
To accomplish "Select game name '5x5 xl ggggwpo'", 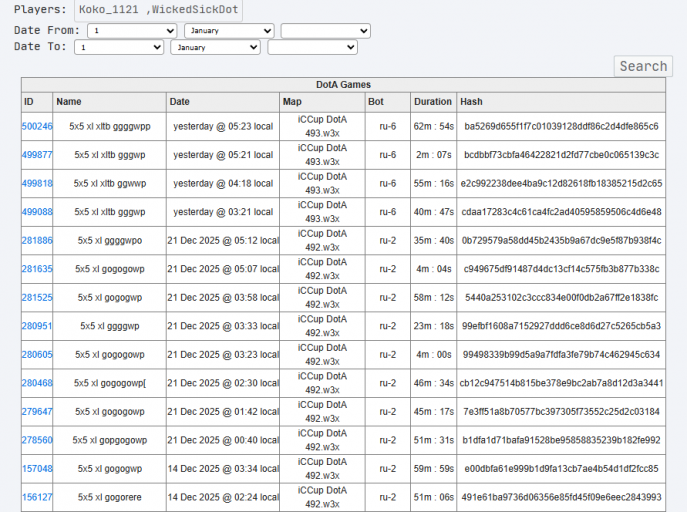I will [110, 240].
